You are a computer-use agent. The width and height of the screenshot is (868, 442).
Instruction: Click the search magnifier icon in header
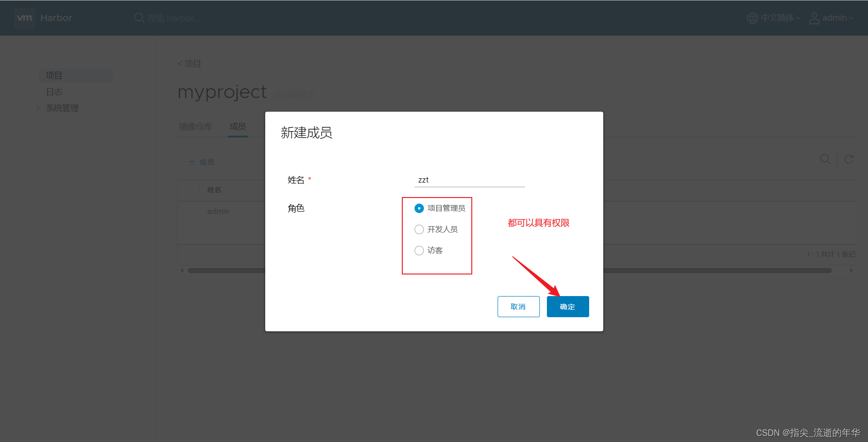139,18
